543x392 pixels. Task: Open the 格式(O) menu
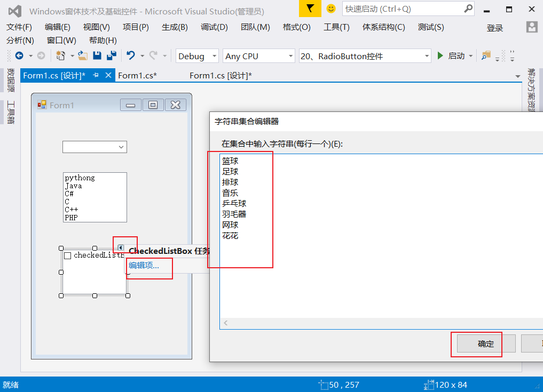(296, 27)
